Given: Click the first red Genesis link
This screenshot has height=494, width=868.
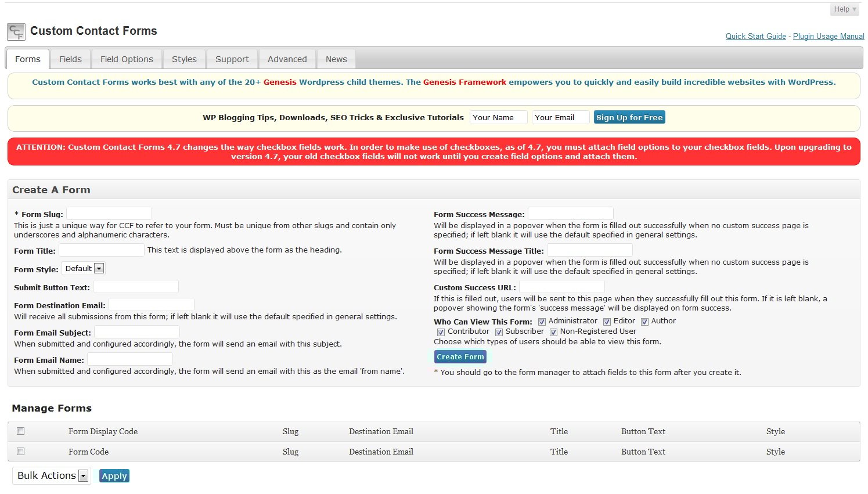Looking at the screenshot, I should pos(280,82).
